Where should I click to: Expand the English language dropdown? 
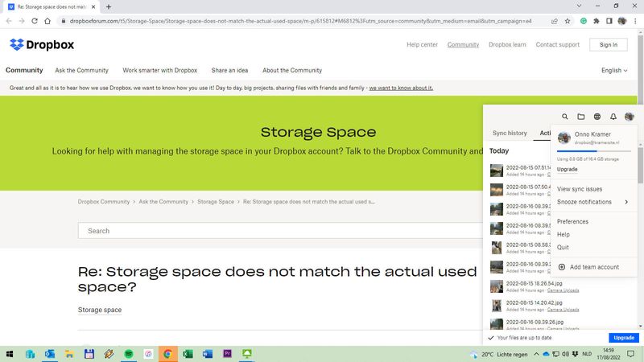coord(614,70)
